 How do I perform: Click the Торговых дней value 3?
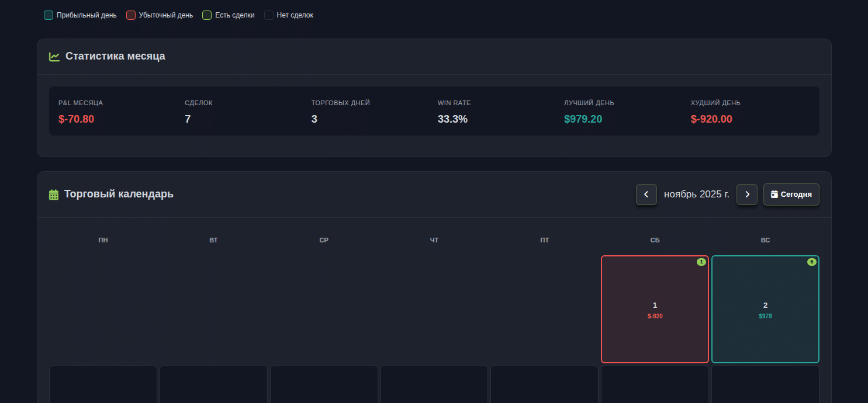click(314, 119)
